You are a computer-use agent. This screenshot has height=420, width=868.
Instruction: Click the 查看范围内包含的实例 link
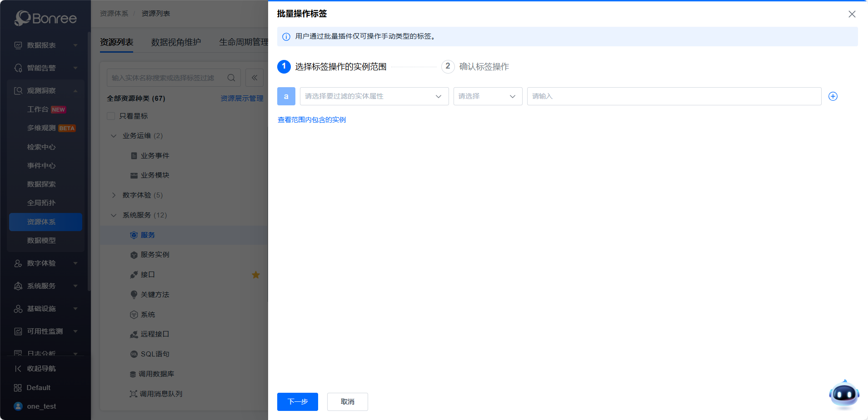[x=312, y=120]
